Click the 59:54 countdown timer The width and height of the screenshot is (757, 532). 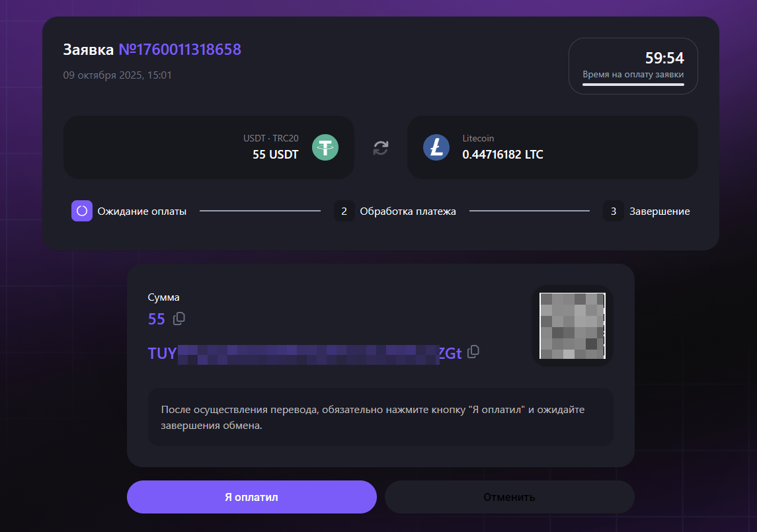(x=664, y=58)
